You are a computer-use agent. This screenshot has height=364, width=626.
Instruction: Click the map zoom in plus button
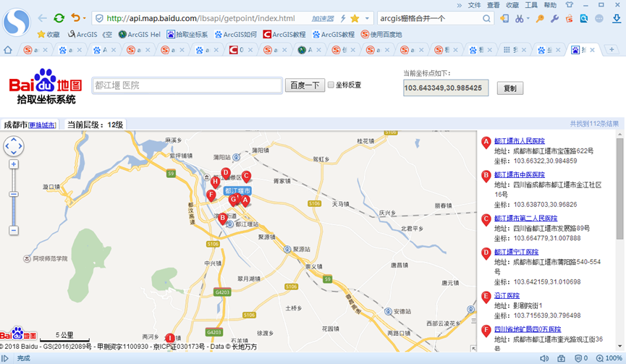pyautogui.click(x=14, y=164)
